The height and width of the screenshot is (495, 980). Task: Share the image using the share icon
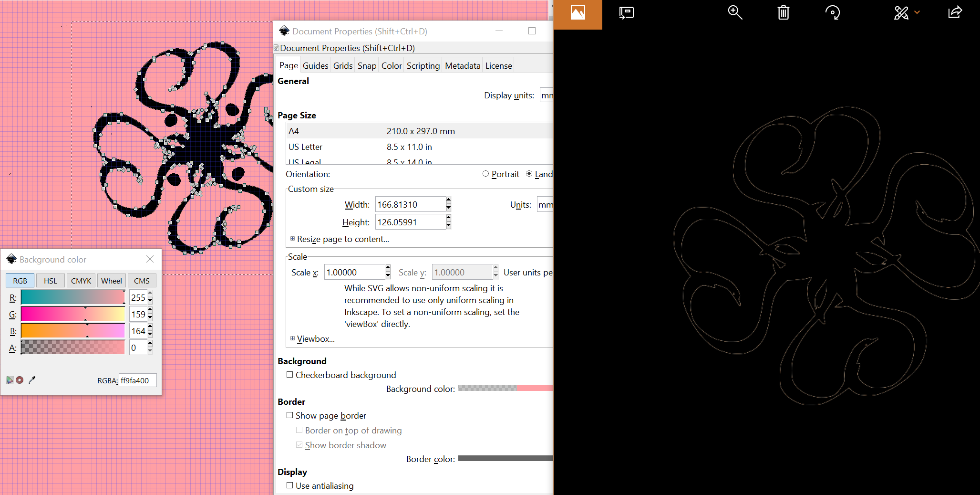pos(955,12)
